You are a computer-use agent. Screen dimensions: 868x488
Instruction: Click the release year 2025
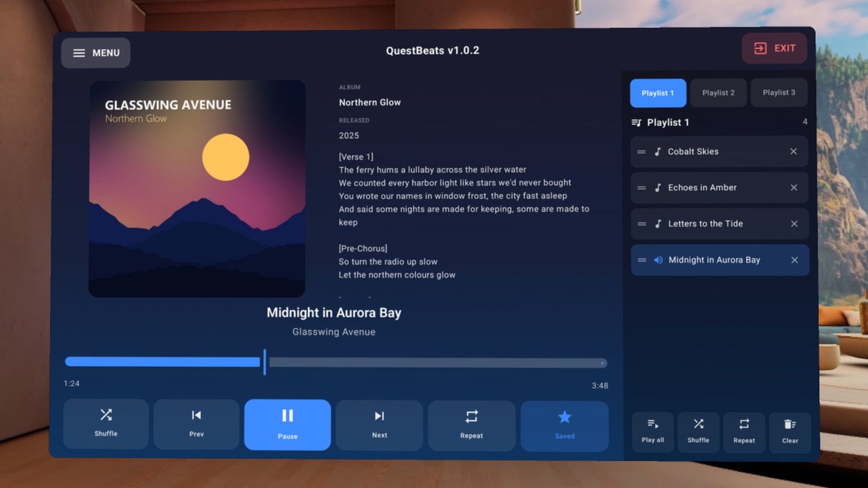349,136
